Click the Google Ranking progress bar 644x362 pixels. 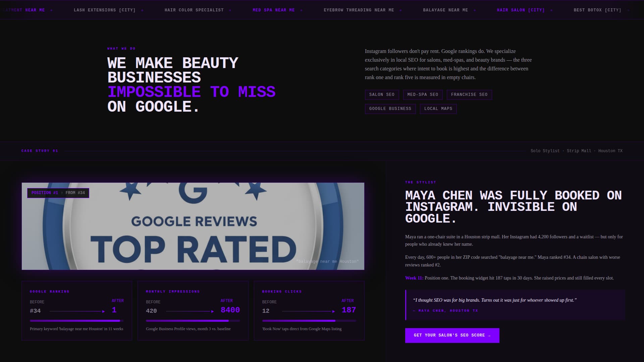pyautogui.click(x=77, y=321)
